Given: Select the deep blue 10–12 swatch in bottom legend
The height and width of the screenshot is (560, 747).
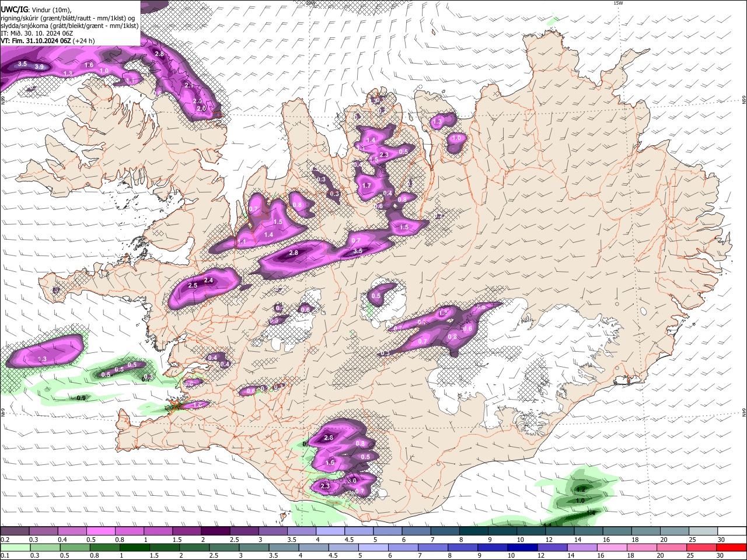Looking at the screenshot, I should [522, 548].
